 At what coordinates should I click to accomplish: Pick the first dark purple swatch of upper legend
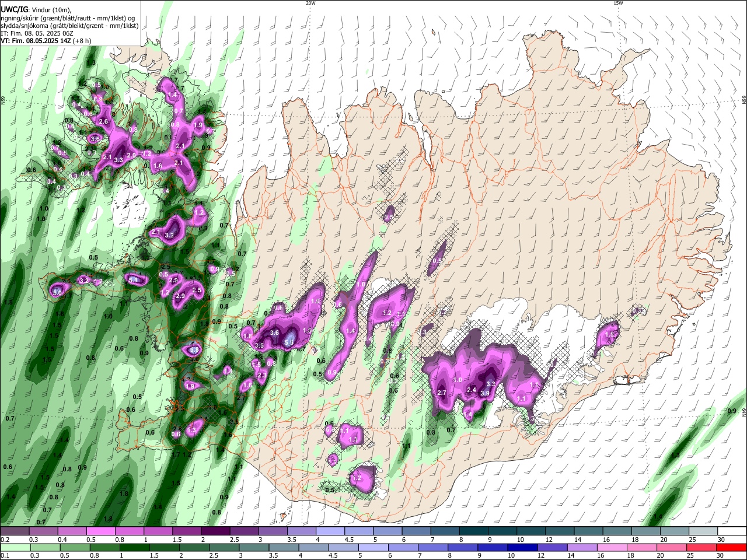coord(15,531)
